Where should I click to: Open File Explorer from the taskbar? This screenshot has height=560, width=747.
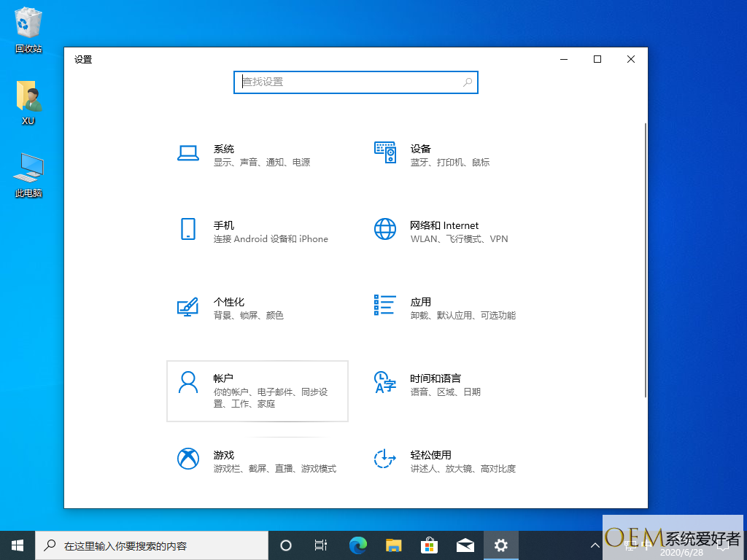[x=394, y=545]
